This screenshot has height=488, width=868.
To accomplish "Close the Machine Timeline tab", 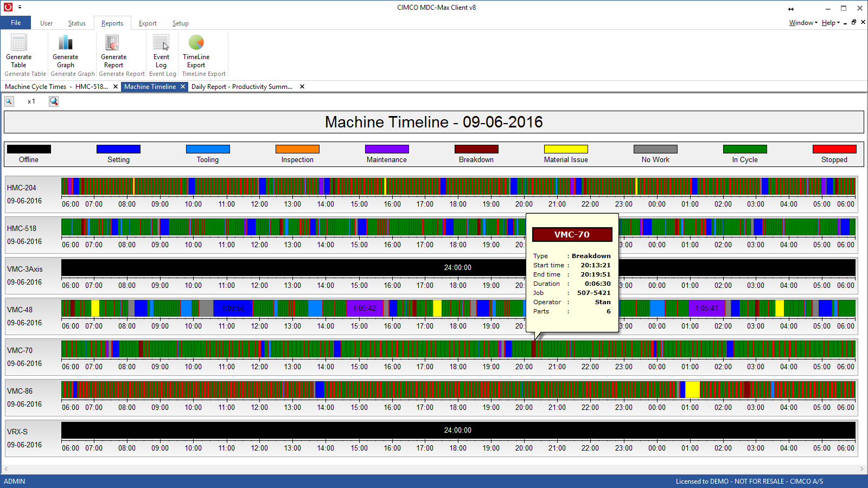I will point(183,87).
